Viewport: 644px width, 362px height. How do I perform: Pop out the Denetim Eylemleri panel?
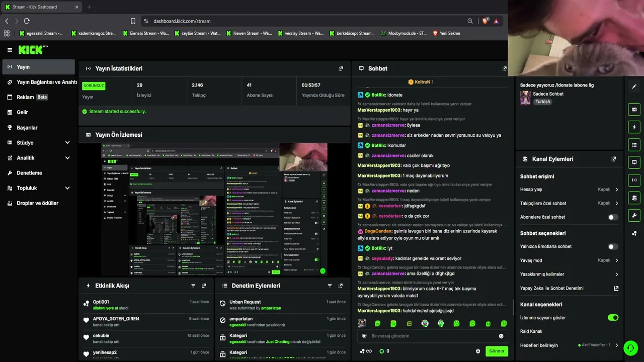(x=341, y=286)
